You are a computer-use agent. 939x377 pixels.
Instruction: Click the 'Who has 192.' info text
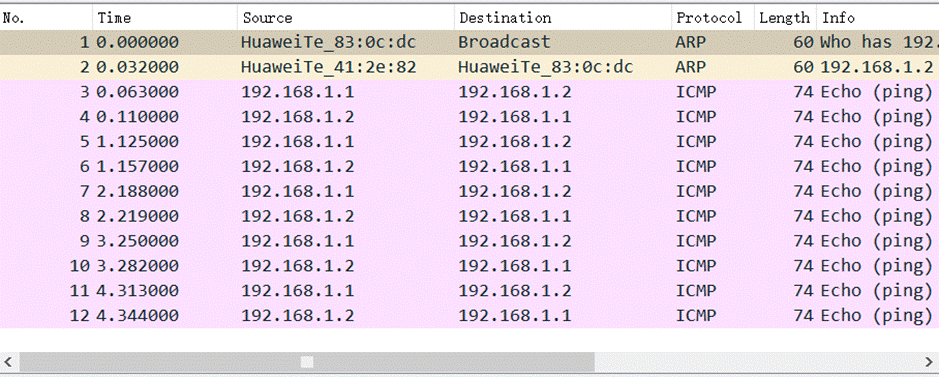[x=879, y=42]
